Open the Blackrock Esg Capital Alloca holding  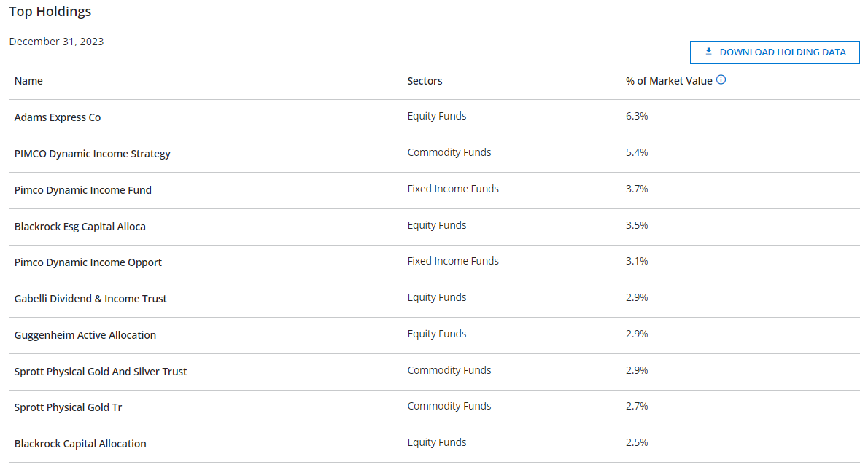click(x=80, y=226)
